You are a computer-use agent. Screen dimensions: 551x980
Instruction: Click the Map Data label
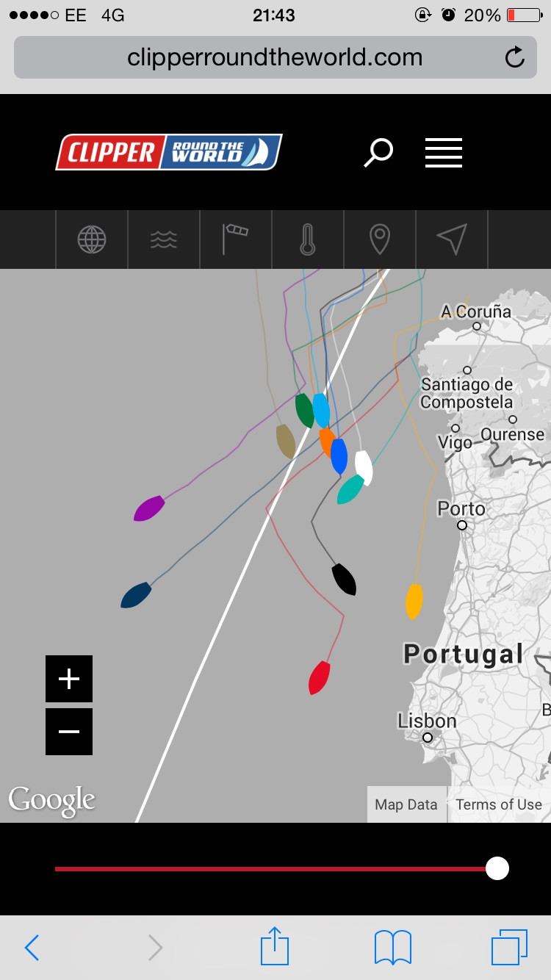coord(406,804)
